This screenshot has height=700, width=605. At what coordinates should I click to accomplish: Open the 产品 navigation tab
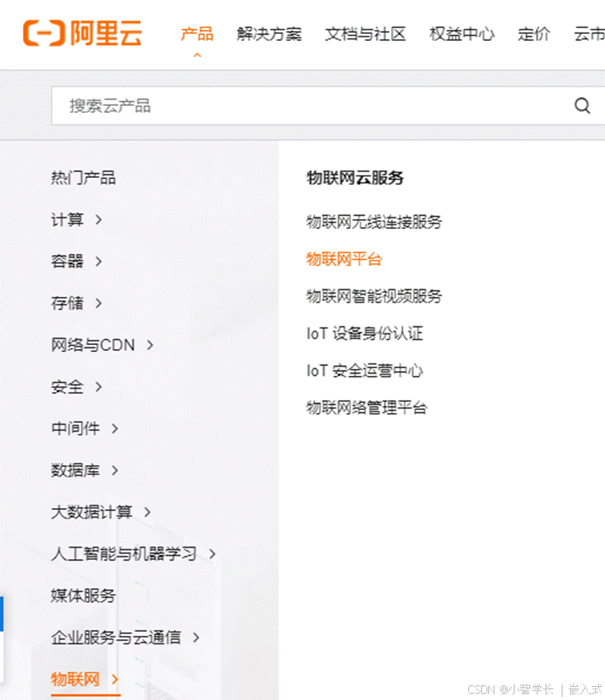(x=197, y=34)
